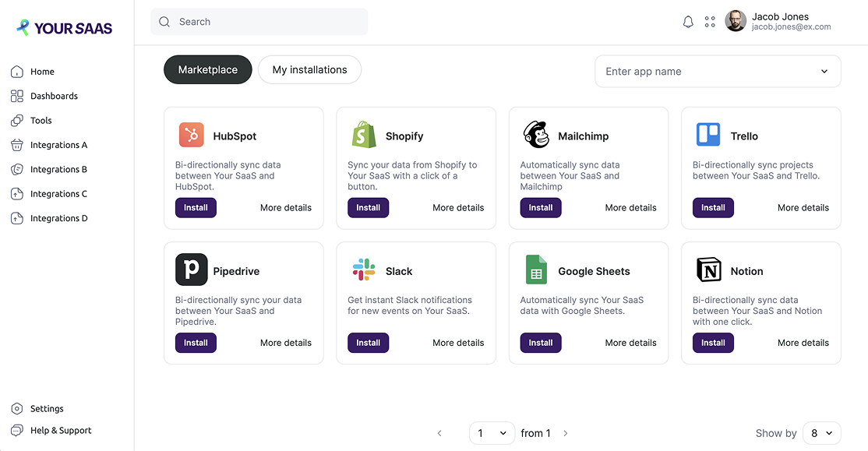
Task: Click the Tools sidebar icon
Action: [x=17, y=120]
